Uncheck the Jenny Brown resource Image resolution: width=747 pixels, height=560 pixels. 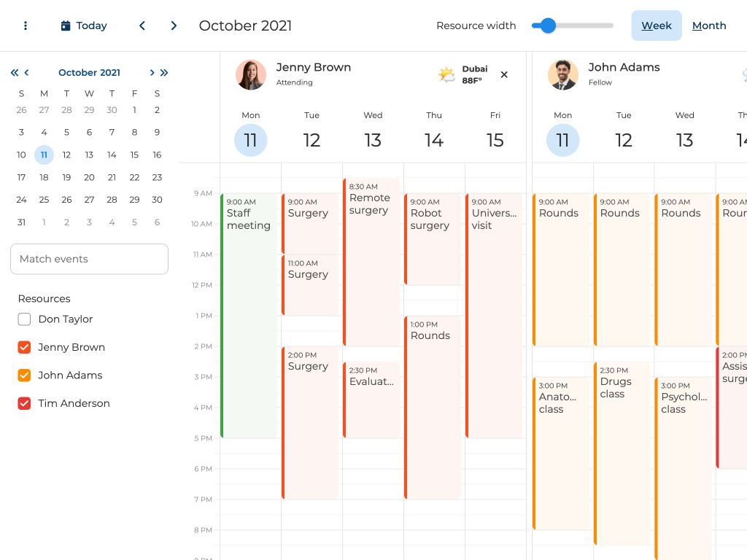(x=24, y=347)
